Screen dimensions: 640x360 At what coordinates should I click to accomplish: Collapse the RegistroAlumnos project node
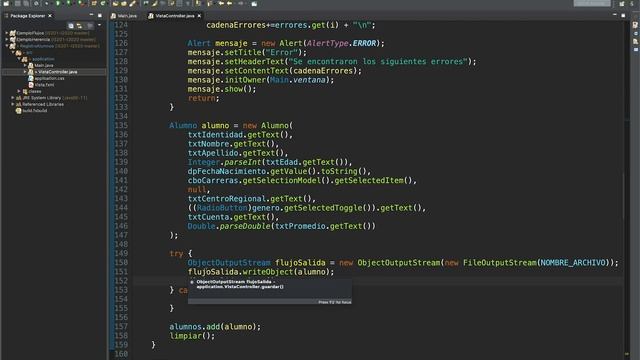[7, 46]
